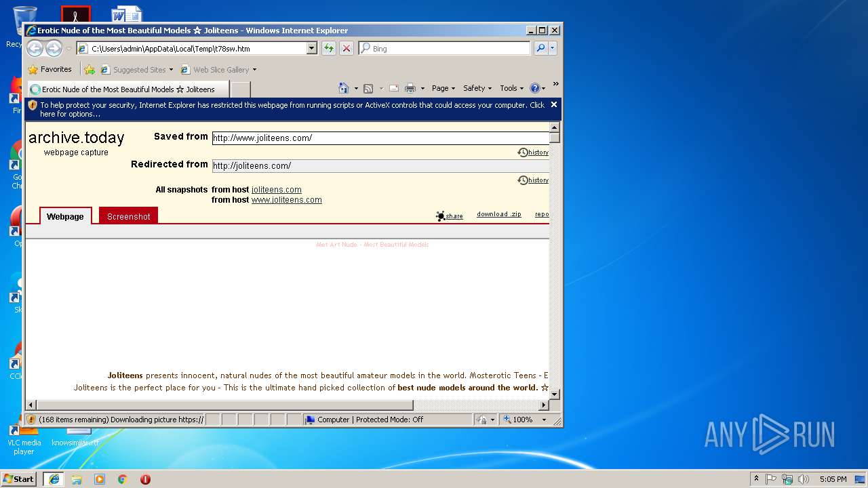Screen dimensions: 868x488
Task: Open Suggested Sites in favorites bar
Action: 136,69
